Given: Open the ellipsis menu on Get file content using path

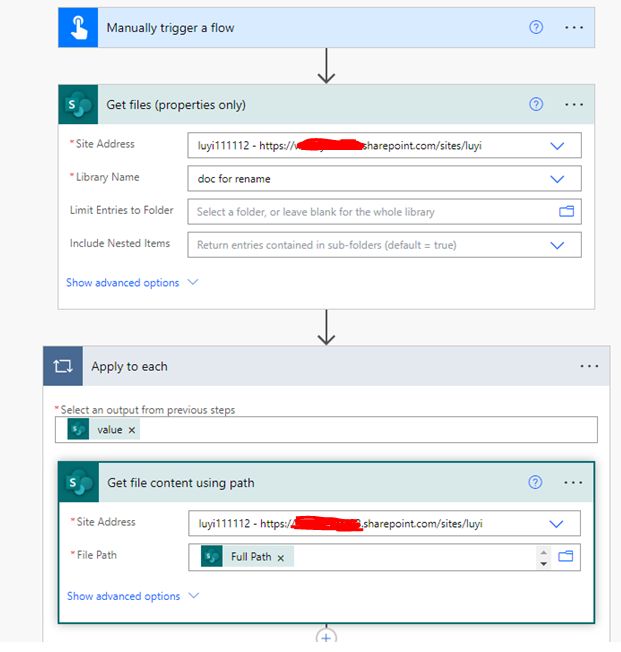Looking at the screenshot, I should [x=573, y=483].
